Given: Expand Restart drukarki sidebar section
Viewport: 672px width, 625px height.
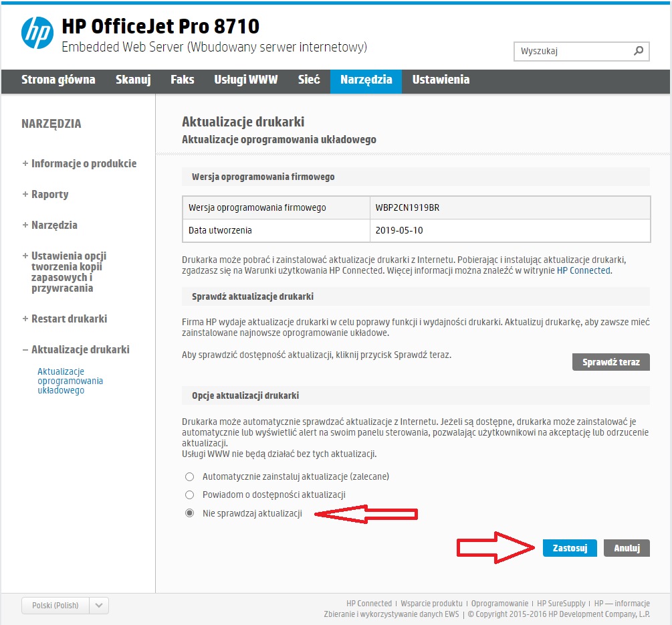Looking at the screenshot, I should [64, 319].
